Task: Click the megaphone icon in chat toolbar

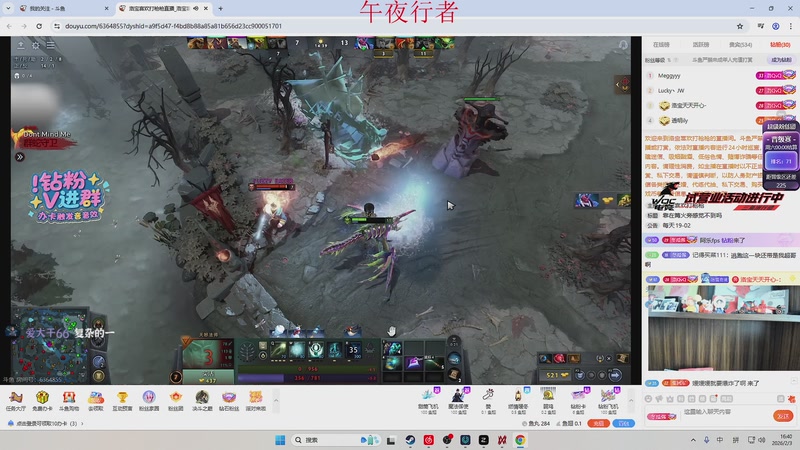Action: click(x=659, y=398)
